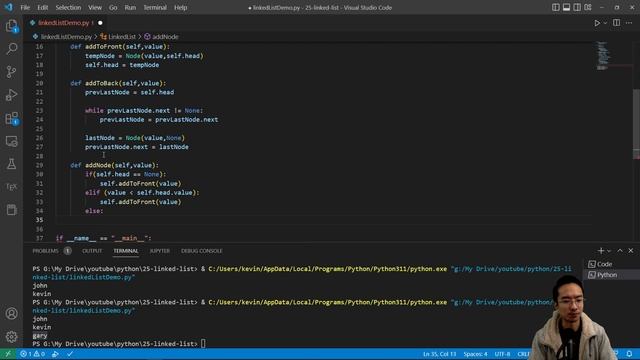Open Customize Layout icon in title bar
Viewport: 640px width, 360px height.
[588, 7]
